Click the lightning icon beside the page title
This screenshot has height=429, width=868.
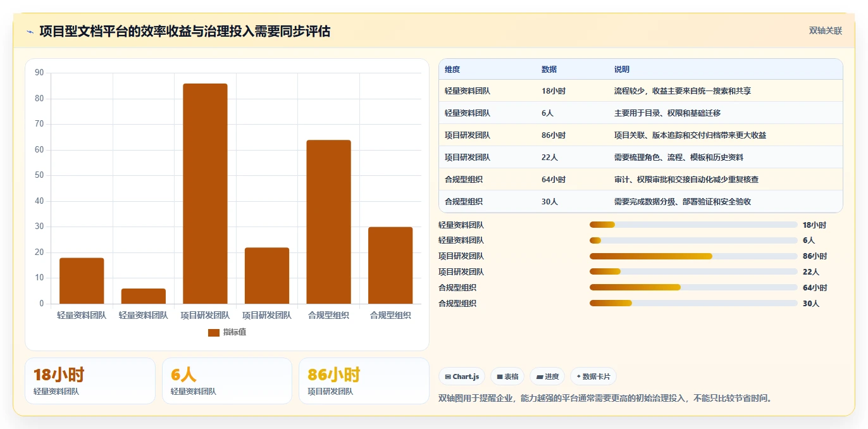pyautogui.click(x=30, y=32)
